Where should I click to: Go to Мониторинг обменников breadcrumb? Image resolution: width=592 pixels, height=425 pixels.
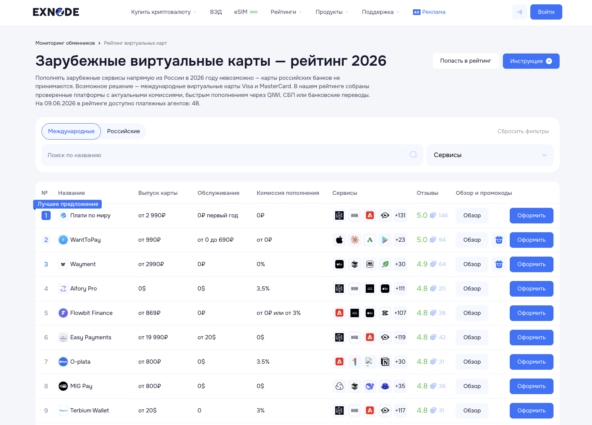(x=65, y=43)
